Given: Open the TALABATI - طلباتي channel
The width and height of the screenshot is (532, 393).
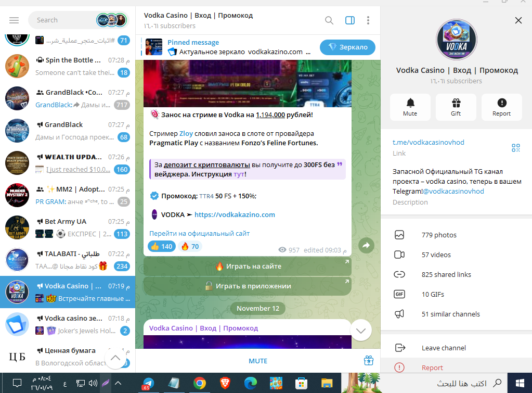Looking at the screenshot, I should pyautogui.click(x=68, y=260).
